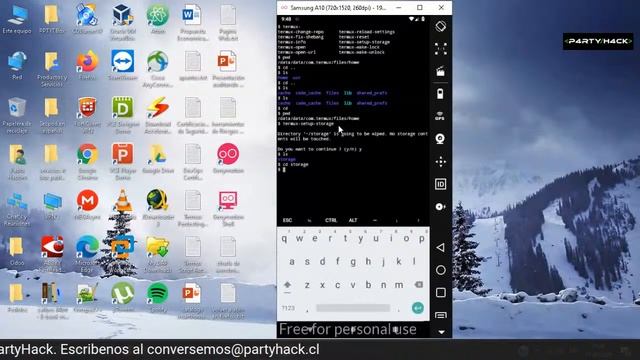This screenshot has height=360, width=640.
Task: Select the VLC cone shortcut
Action: pos(122,205)
